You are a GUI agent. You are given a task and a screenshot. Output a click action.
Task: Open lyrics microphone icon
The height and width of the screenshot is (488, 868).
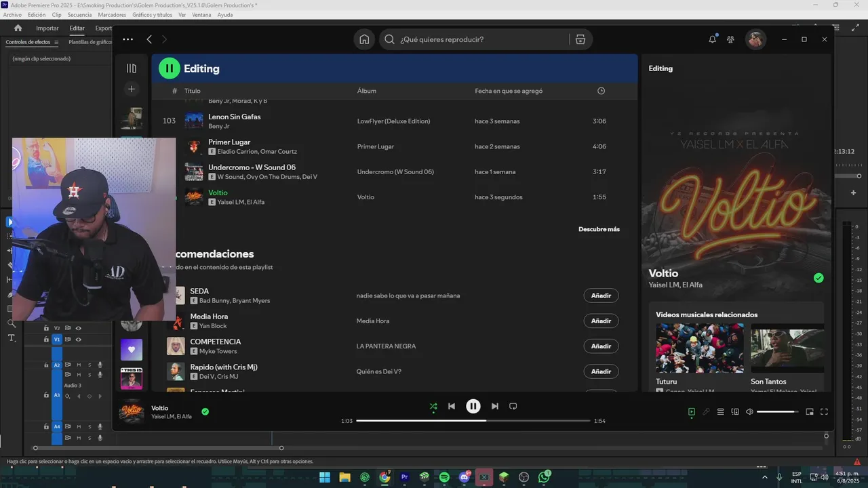[706, 411]
